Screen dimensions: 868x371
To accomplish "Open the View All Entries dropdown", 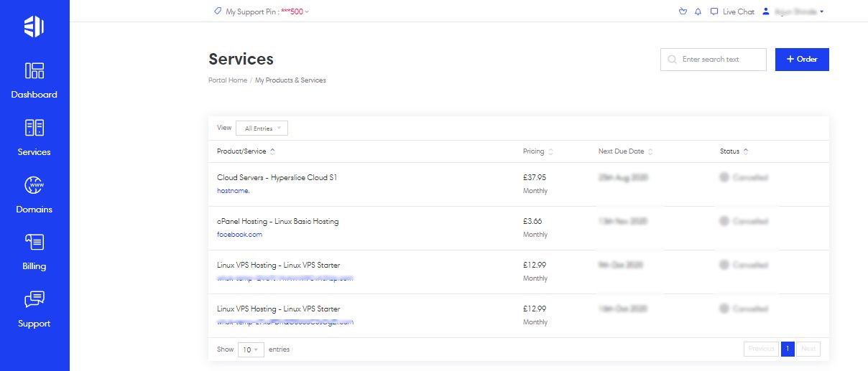I will (262, 128).
